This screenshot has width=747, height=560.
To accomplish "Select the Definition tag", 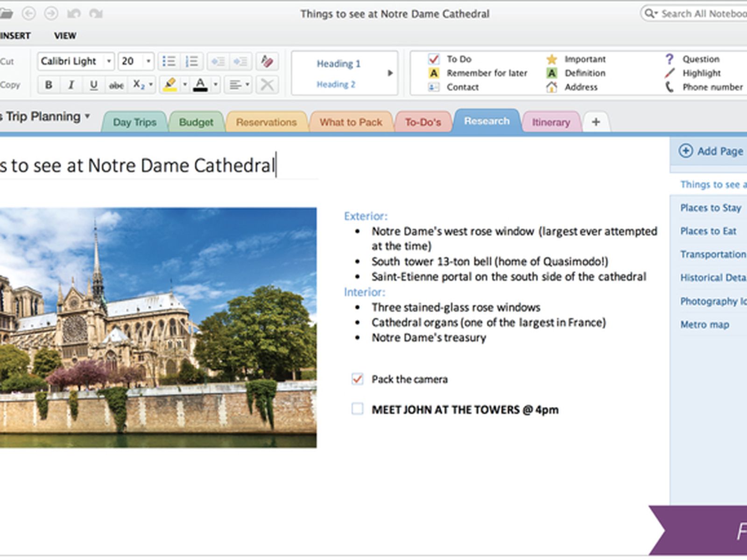I will coord(575,73).
